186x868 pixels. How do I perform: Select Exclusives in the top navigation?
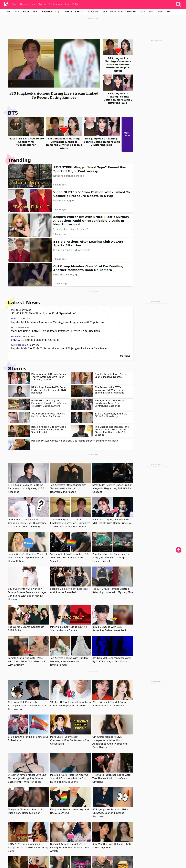(x=55, y=4)
